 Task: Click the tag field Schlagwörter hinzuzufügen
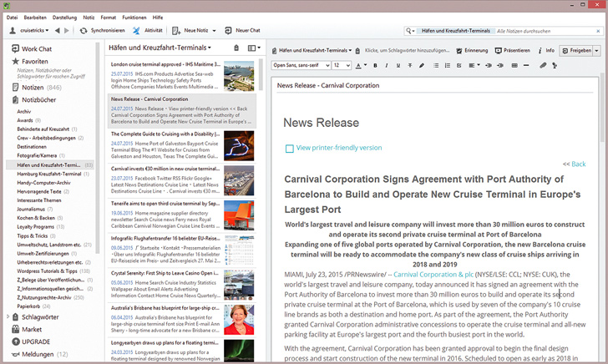tap(408, 50)
